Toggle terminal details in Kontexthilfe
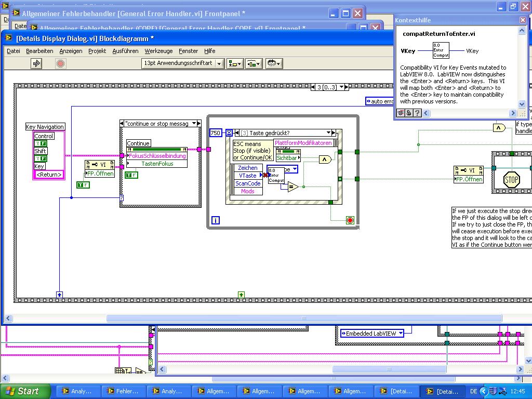 (401, 113)
